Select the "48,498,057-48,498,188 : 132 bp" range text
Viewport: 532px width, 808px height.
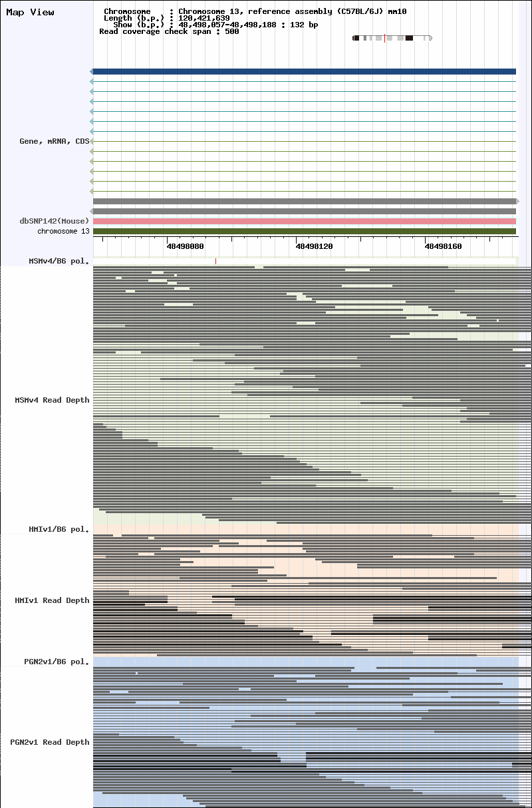[249, 25]
